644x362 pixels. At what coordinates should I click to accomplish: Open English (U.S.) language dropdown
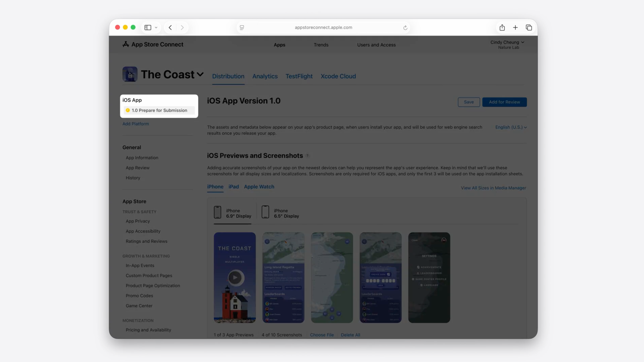pos(511,127)
